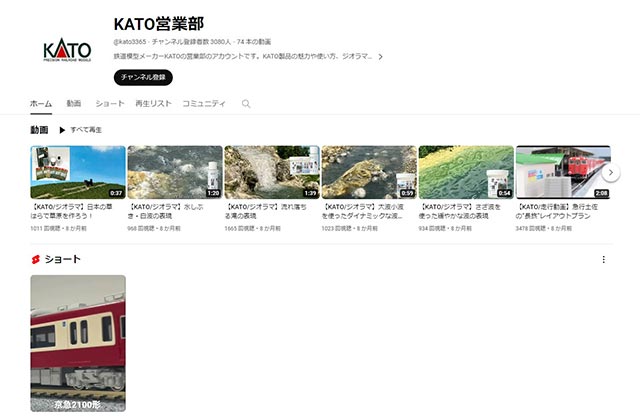Click title 急行土佐の長旅レイアウトプラン

557,211
